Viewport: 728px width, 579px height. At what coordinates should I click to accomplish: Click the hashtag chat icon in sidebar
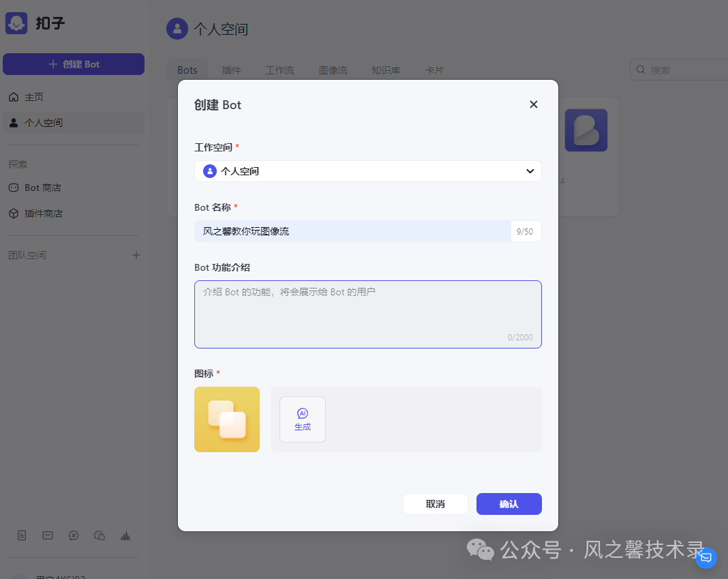pyautogui.click(x=74, y=535)
